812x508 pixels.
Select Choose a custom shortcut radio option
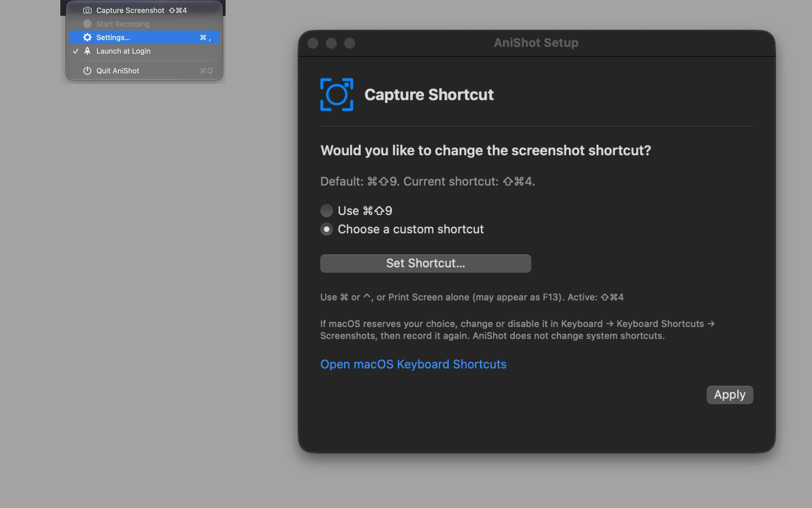pyautogui.click(x=326, y=229)
